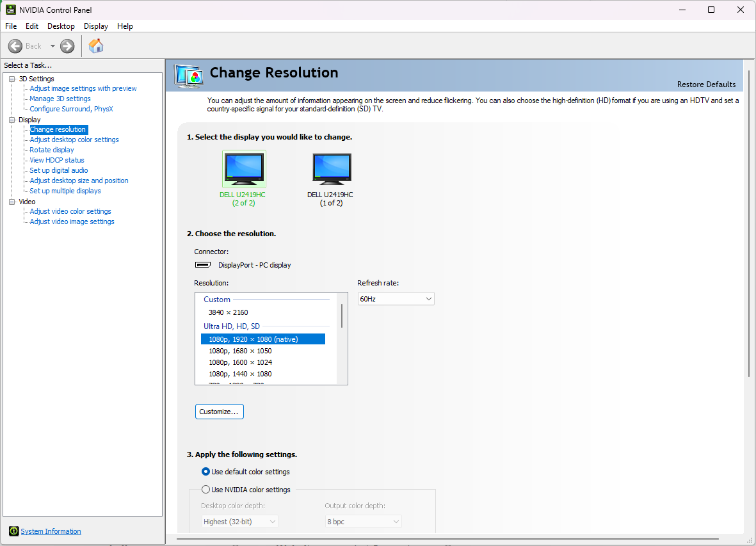Screen dimensions: 756x546
Task: Open the Desktop color depth dropdown
Action: click(239, 522)
